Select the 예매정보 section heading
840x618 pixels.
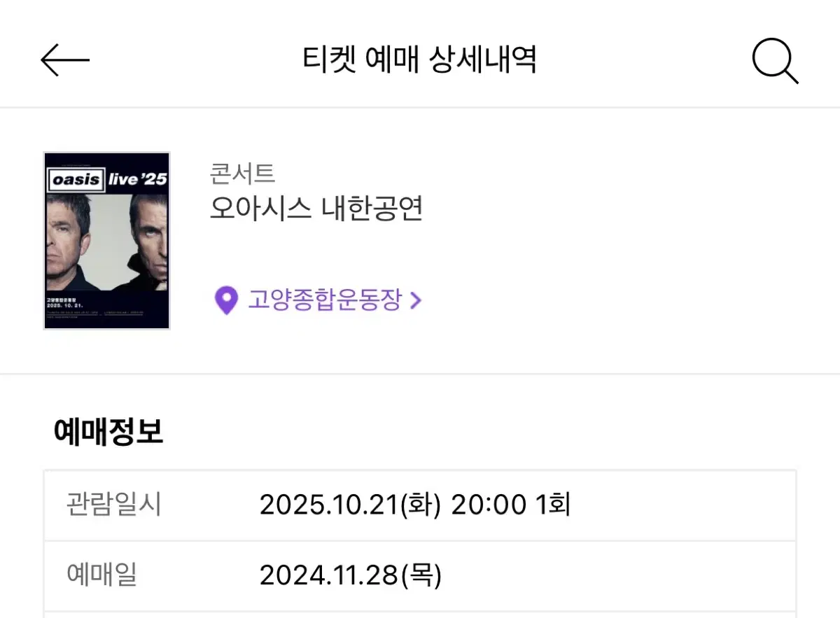pos(108,432)
